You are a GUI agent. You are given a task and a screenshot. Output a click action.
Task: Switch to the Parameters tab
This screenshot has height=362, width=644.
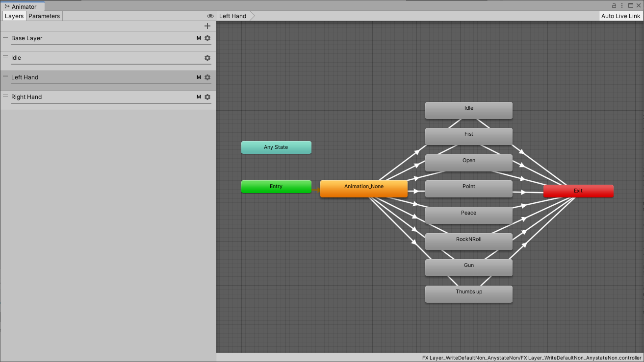coord(44,16)
